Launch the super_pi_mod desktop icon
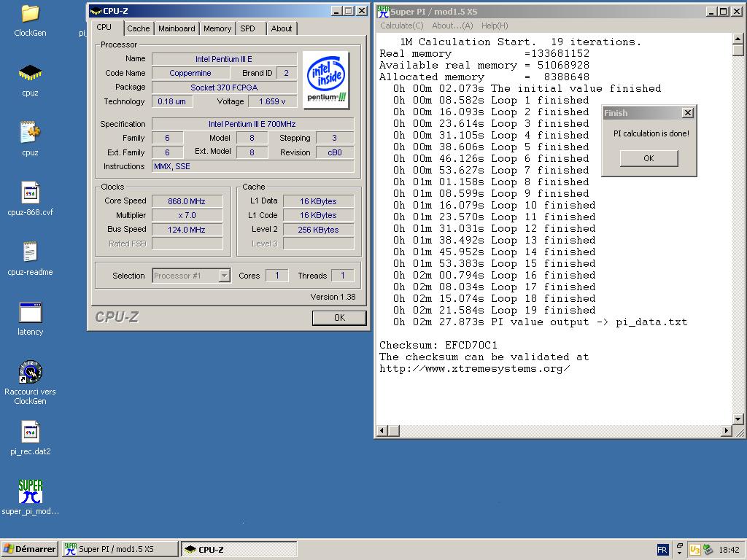 (x=30, y=492)
